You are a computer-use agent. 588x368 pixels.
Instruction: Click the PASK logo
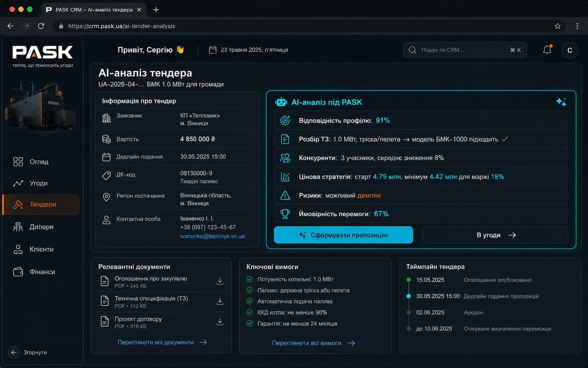[x=43, y=52]
